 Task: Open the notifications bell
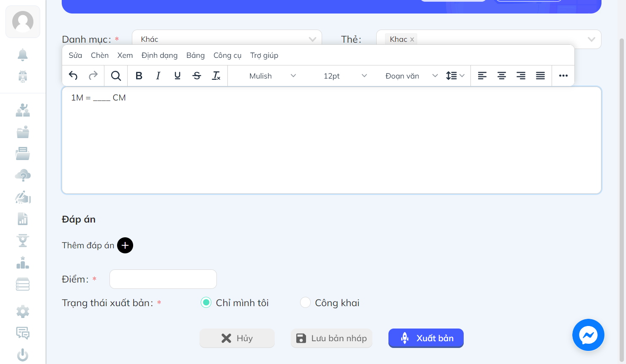click(23, 54)
